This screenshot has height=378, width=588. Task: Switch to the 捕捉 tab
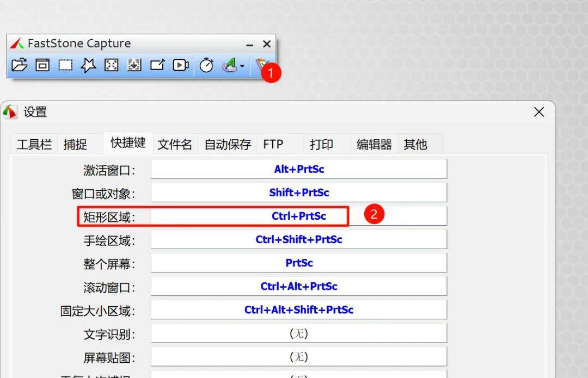75,144
